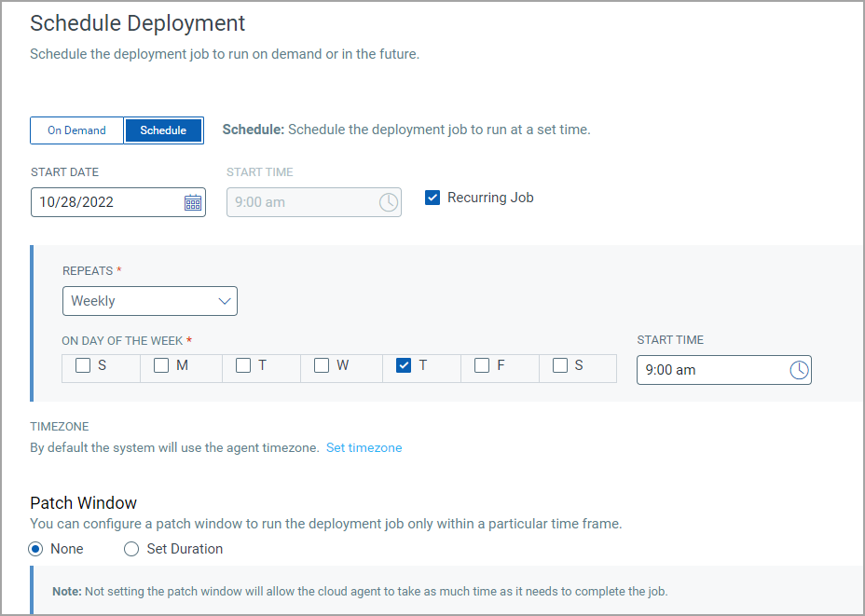Image resolution: width=865 pixels, height=616 pixels.
Task: Uncheck the Recurring Job checkbox
Action: (432, 198)
